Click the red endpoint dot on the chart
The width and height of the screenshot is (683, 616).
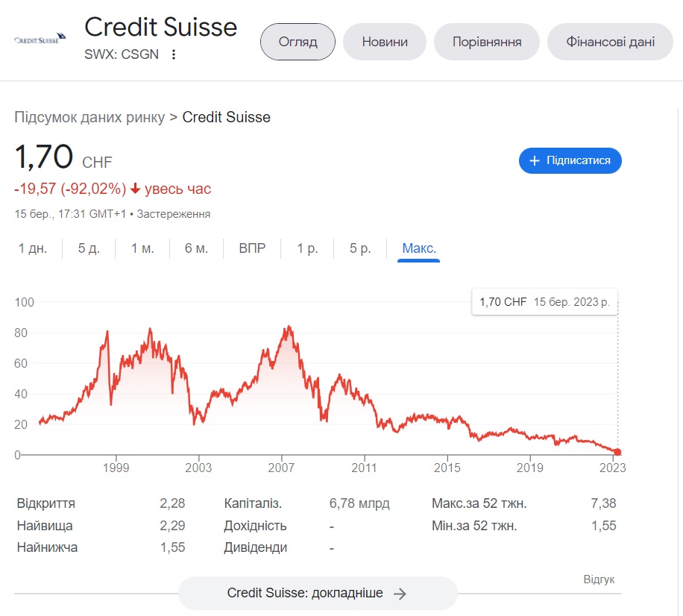click(x=617, y=452)
